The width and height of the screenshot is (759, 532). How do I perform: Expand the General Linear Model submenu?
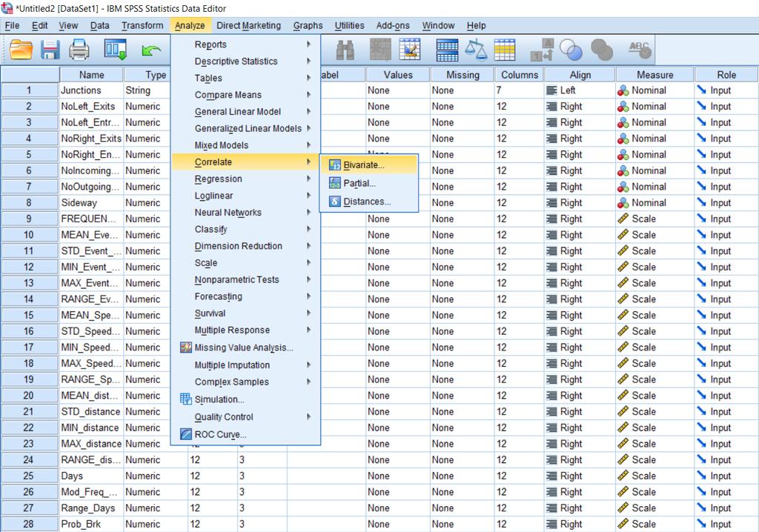coord(245,111)
